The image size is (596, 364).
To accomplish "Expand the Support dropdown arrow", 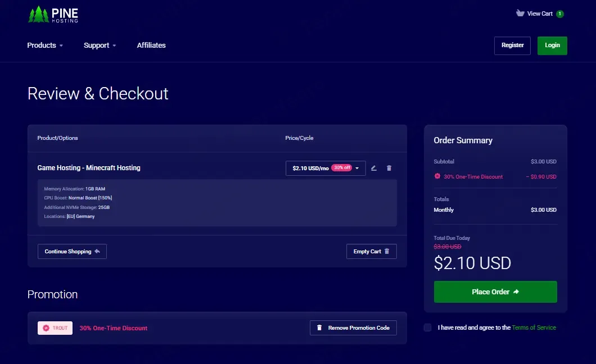I will point(114,46).
